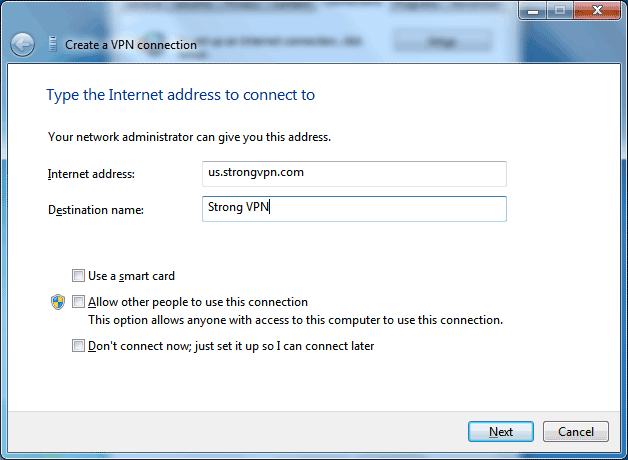This screenshot has width=628, height=460.
Task: Click the Destination name: label
Action: [96, 210]
